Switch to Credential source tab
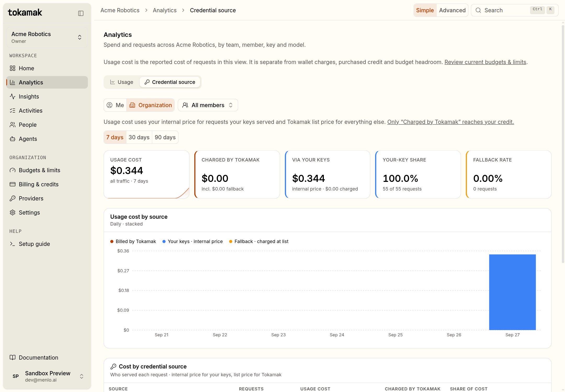 pyautogui.click(x=170, y=82)
